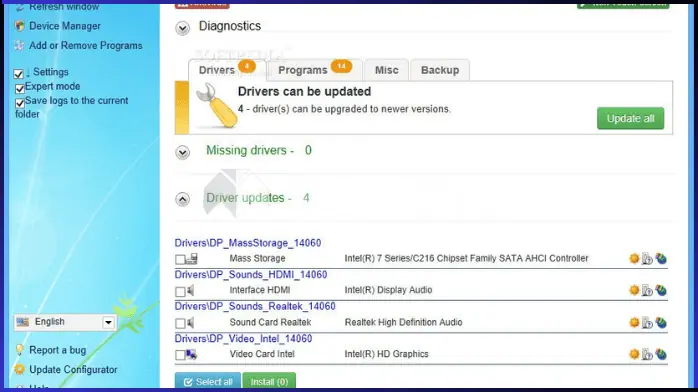Click the speaker icon beside Interface HDMI

191,291
